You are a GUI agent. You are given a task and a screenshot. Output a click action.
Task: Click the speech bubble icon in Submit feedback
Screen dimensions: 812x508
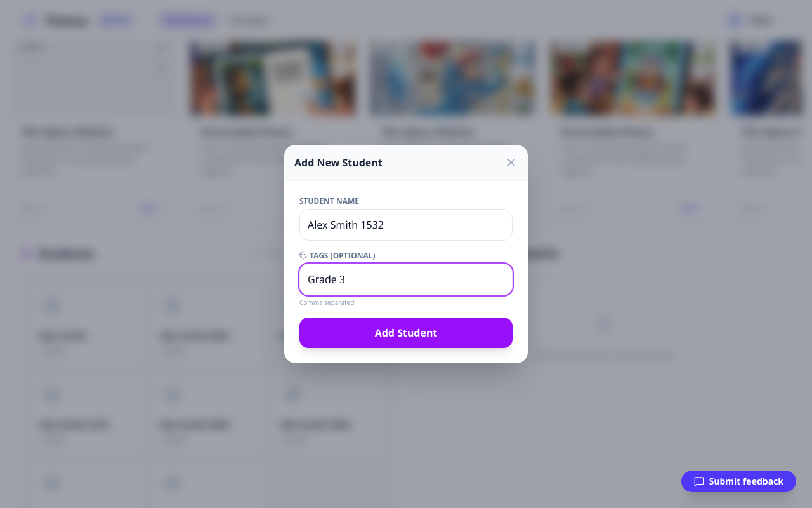(699, 481)
